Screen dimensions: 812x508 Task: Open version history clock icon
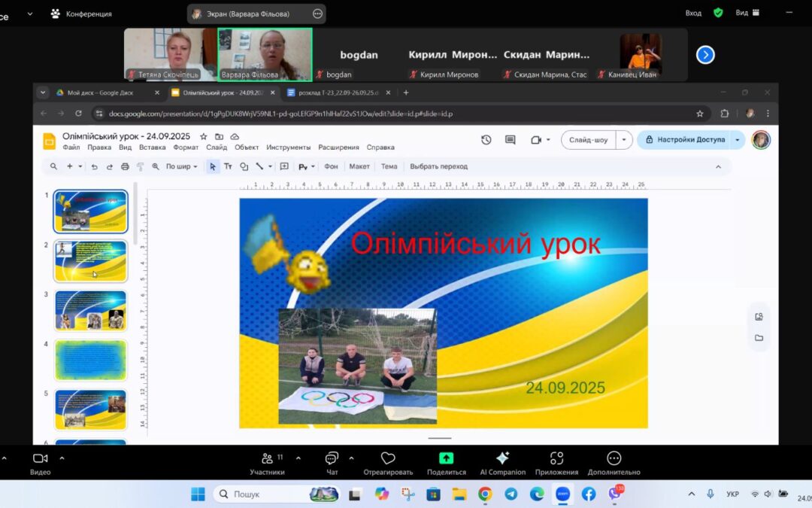pos(486,140)
